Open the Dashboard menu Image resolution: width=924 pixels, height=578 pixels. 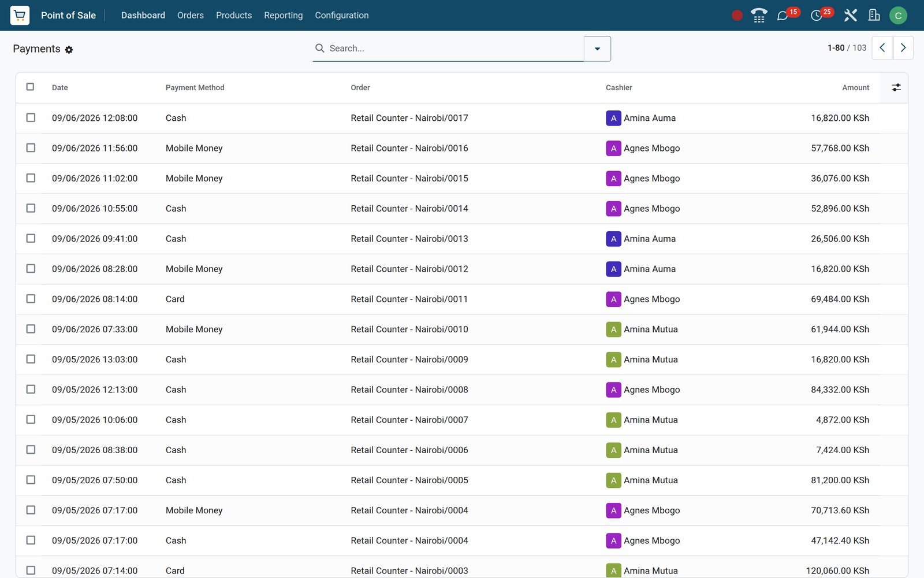click(143, 15)
